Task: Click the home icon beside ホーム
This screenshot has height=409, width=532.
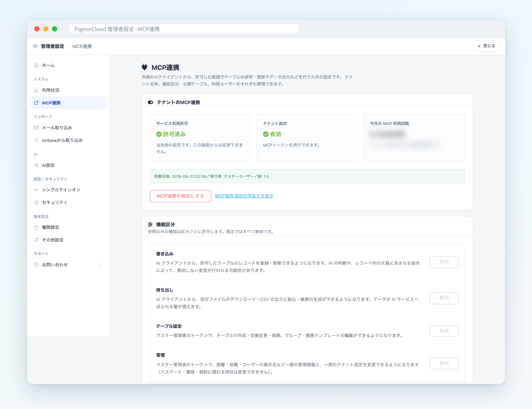Action: click(36, 65)
